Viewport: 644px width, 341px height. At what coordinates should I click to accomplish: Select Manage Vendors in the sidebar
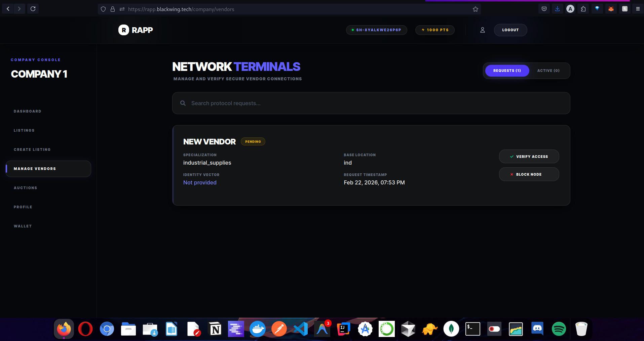coord(48,169)
